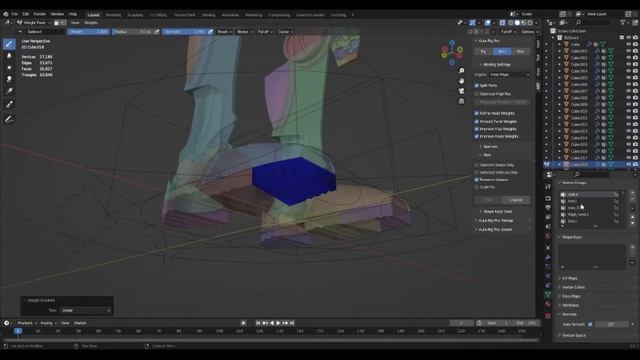Switch to the Layout workspace tab
The image size is (640, 360).
point(93,15)
